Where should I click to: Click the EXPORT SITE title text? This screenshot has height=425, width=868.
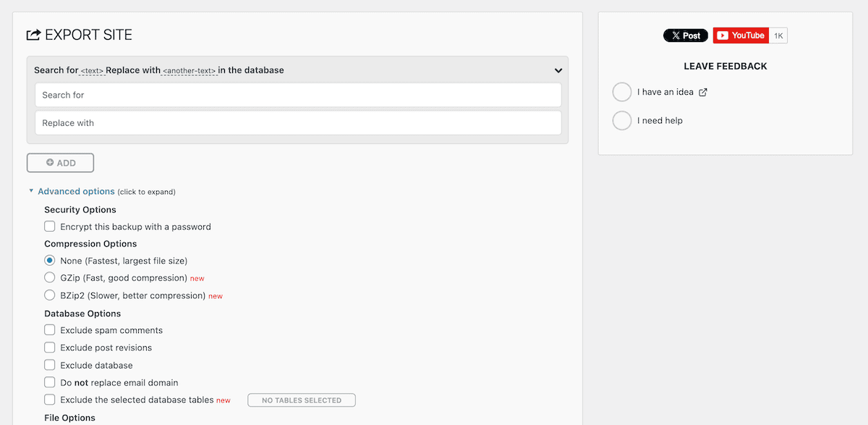[88, 35]
